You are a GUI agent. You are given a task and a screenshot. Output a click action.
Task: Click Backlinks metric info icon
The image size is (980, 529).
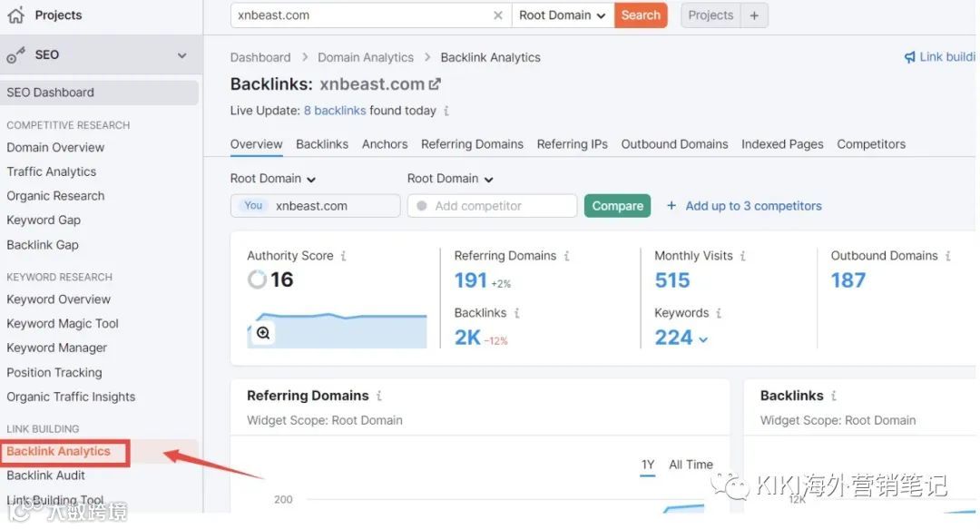(517, 313)
